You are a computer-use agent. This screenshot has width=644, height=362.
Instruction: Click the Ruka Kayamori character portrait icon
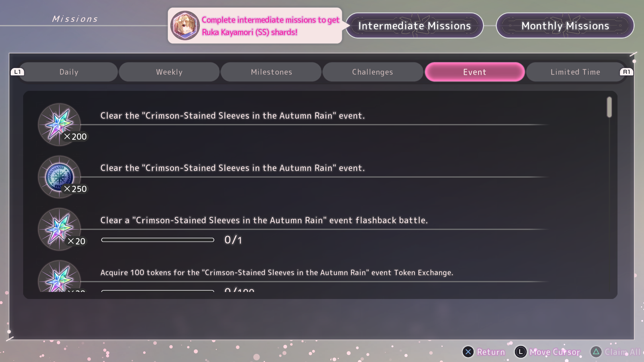coord(185,25)
